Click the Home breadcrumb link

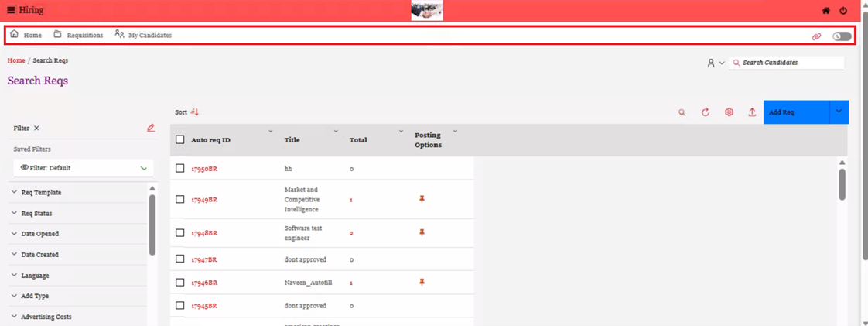[16, 60]
